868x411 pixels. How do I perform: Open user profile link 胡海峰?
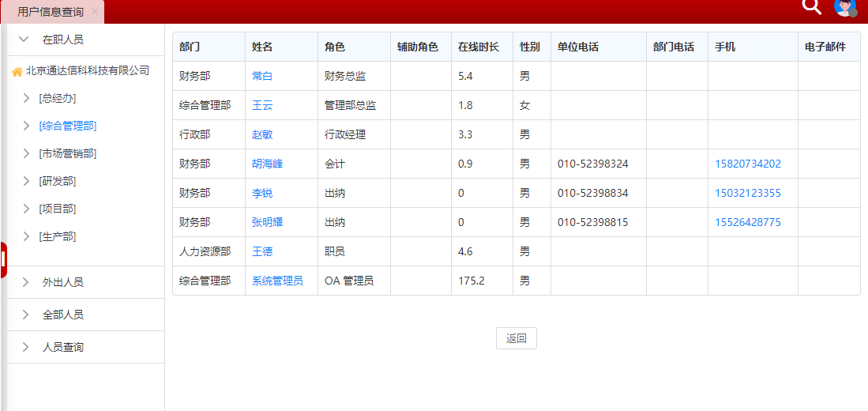pos(268,164)
